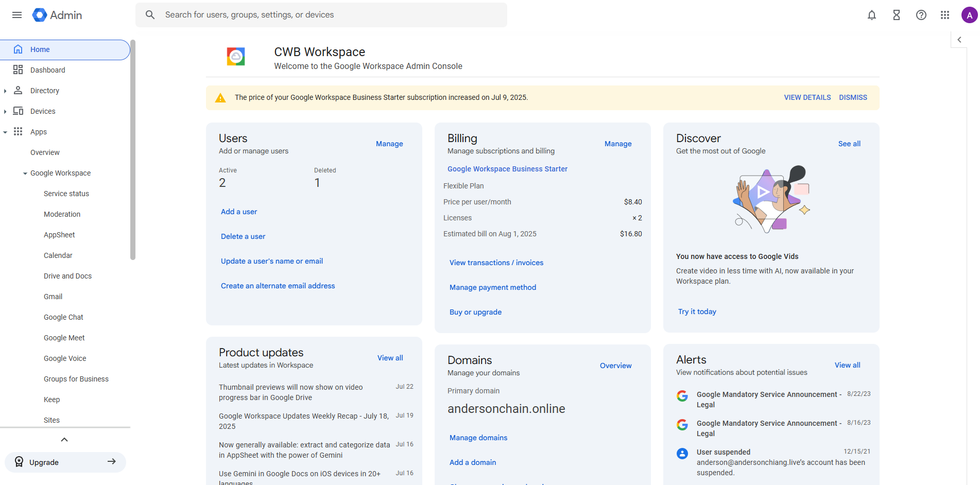Click the User suspended alert person icon
Image resolution: width=980 pixels, height=485 pixels.
[x=682, y=454]
